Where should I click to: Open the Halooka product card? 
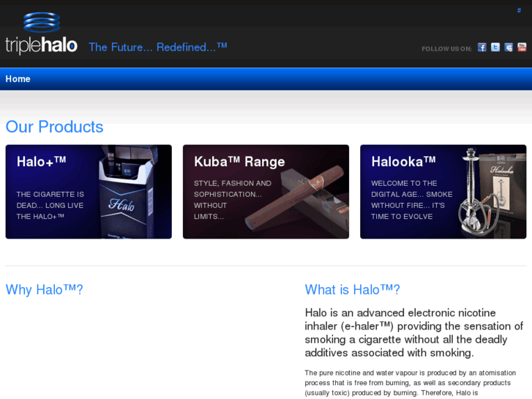[443, 192]
